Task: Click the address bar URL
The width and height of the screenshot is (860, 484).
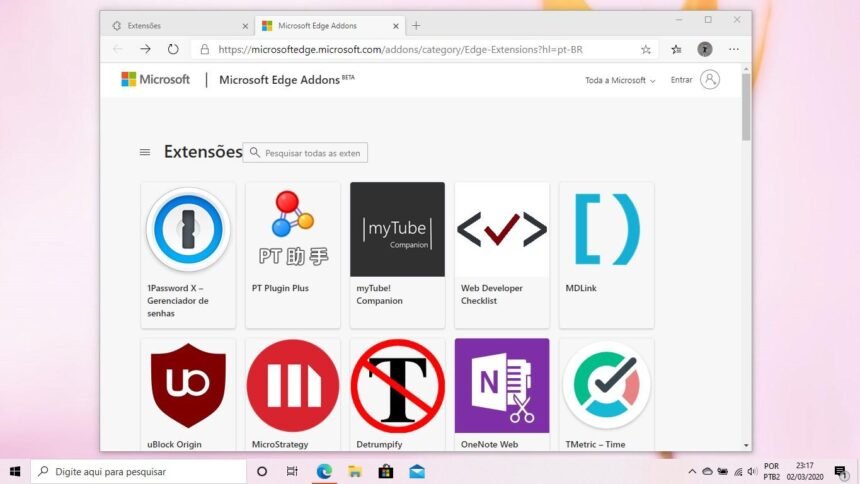Action: (x=400, y=49)
